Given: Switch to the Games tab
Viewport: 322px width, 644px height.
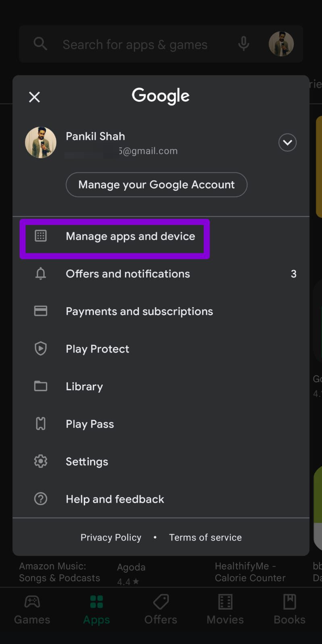Looking at the screenshot, I should [x=32, y=610].
